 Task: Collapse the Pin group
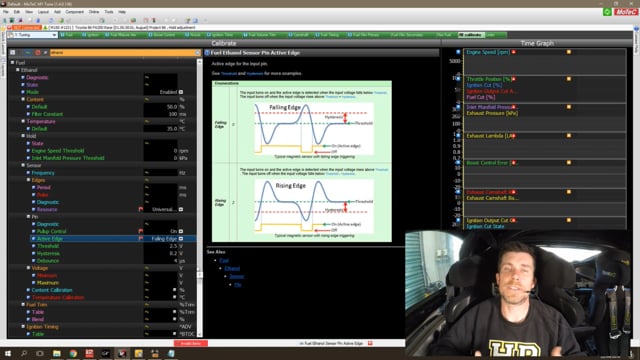[29, 217]
